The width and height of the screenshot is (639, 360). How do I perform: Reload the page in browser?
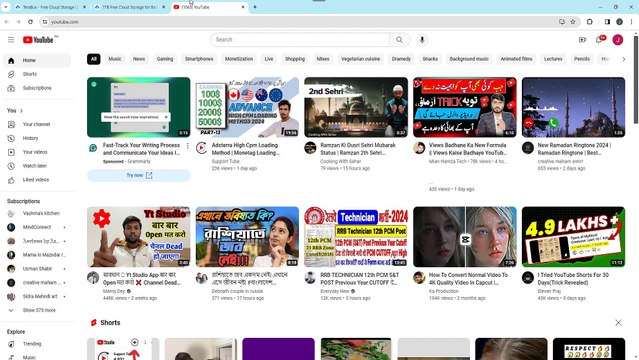click(x=31, y=22)
